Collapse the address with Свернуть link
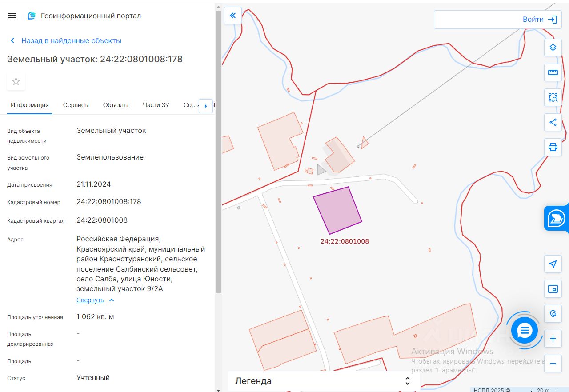 click(95, 300)
